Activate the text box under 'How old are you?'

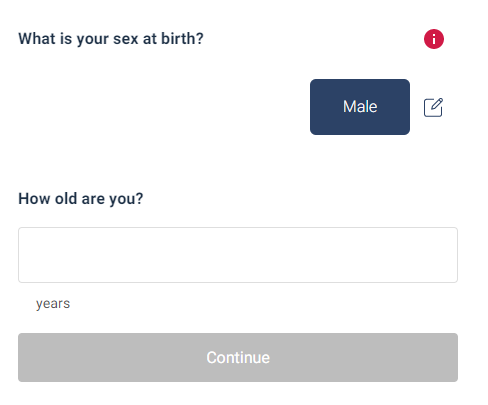pyautogui.click(x=238, y=255)
